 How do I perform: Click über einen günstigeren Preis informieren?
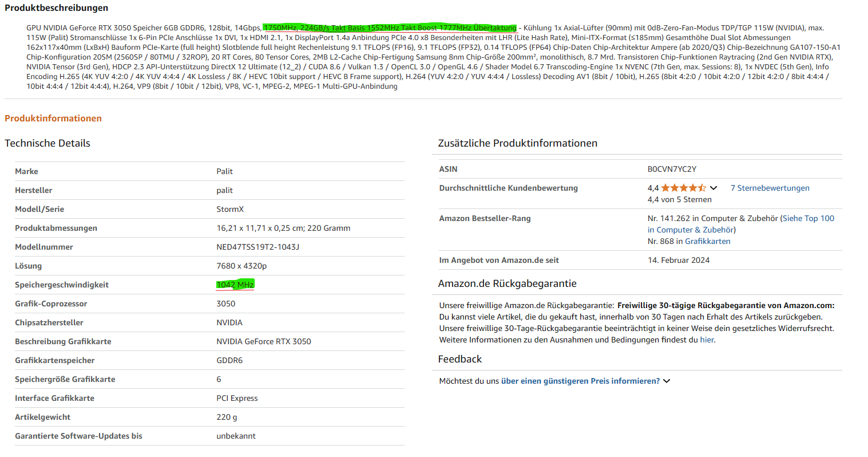tap(581, 380)
